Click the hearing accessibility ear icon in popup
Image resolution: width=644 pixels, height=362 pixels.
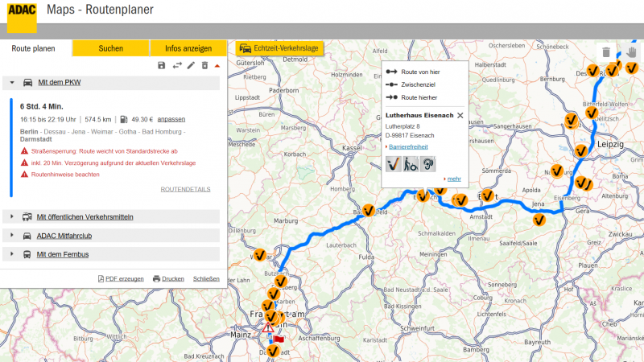click(x=428, y=164)
